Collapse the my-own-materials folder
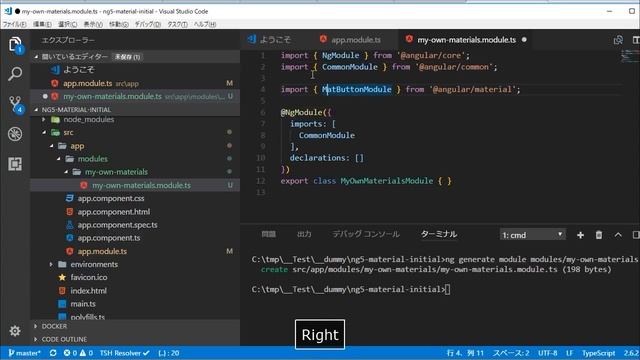The height and width of the screenshot is (360, 640). tap(66, 172)
